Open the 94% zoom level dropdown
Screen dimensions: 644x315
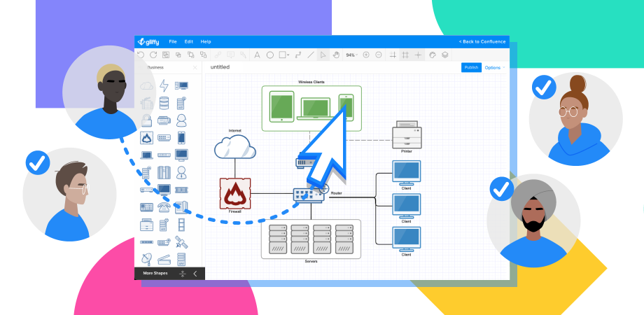351,55
